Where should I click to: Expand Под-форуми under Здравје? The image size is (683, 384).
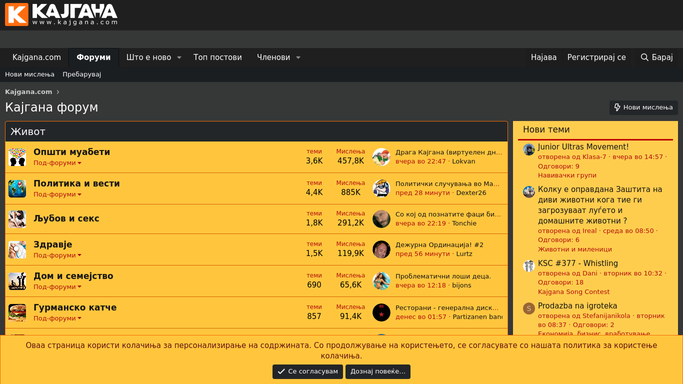57,255
